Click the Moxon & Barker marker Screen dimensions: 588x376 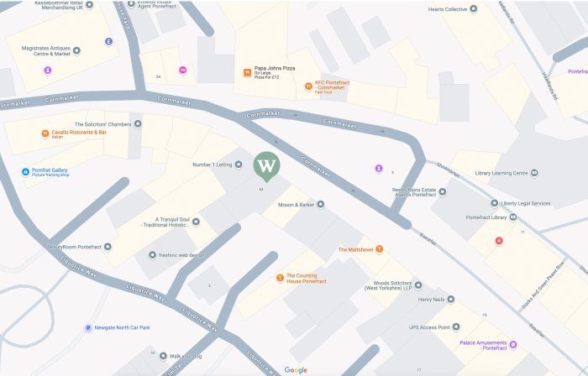click(321, 205)
